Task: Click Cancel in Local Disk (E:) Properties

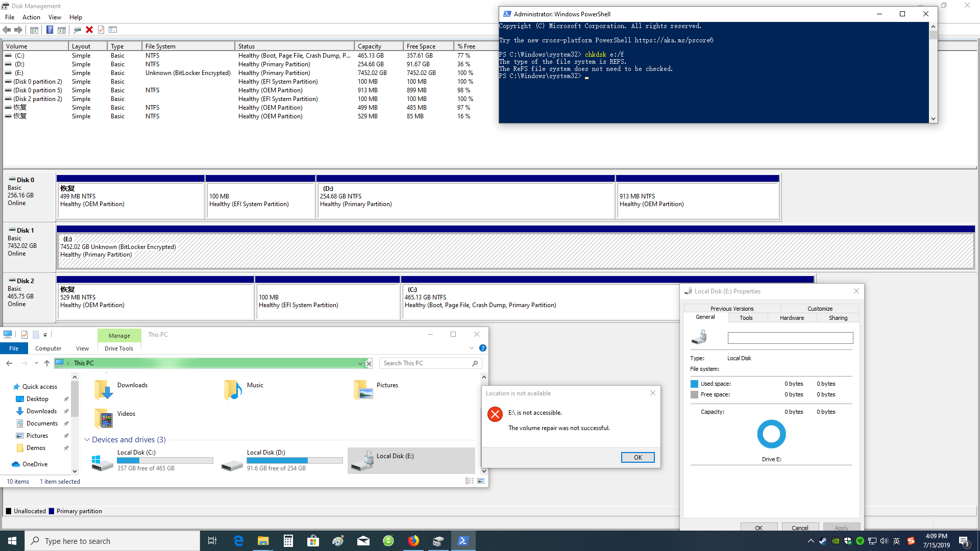Action: tap(800, 528)
